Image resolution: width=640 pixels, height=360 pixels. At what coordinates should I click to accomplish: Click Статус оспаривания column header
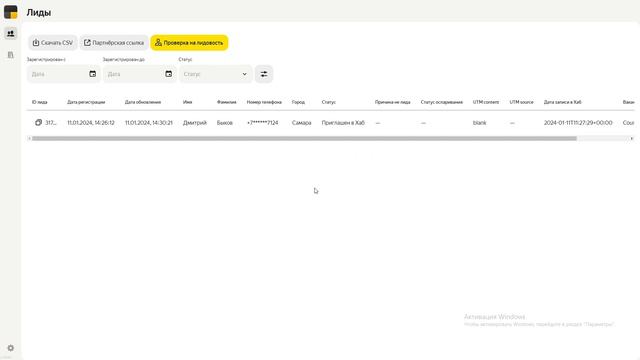pos(442,102)
